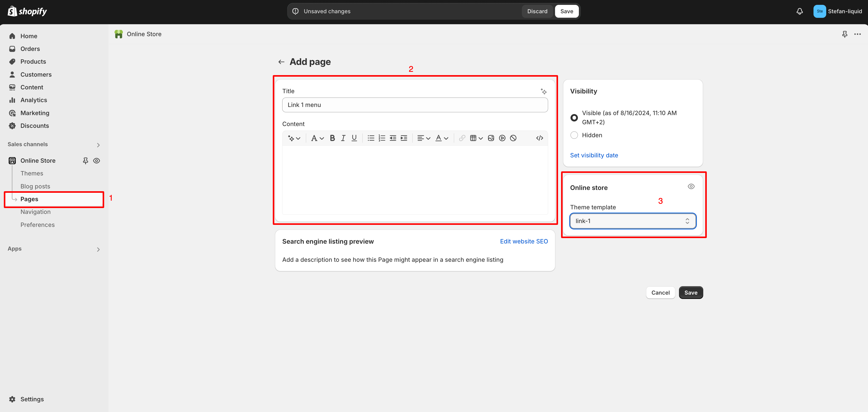This screenshot has height=412, width=868.
Task: Toggle italic text formatting
Action: coord(343,138)
